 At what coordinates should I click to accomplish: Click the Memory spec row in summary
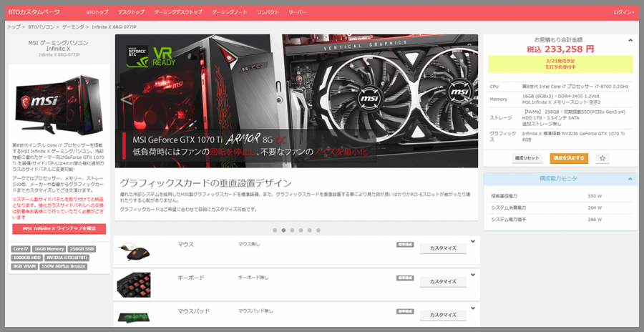560,99
